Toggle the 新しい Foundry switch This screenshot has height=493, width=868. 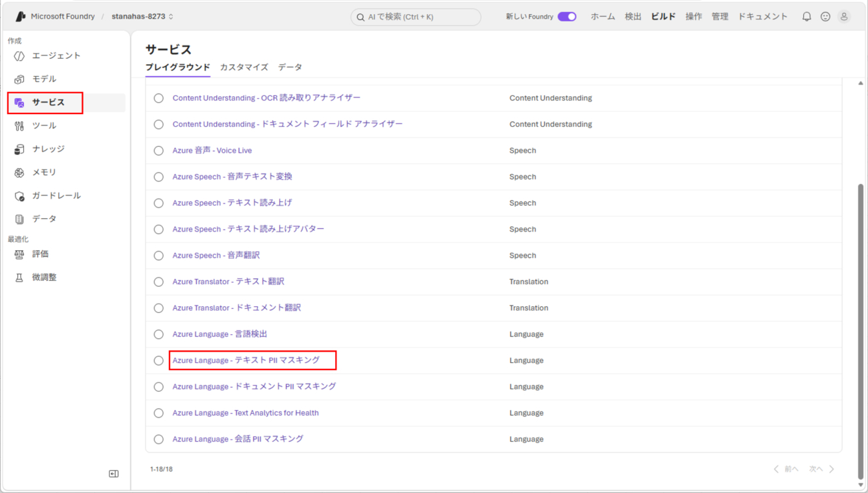click(567, 17)
